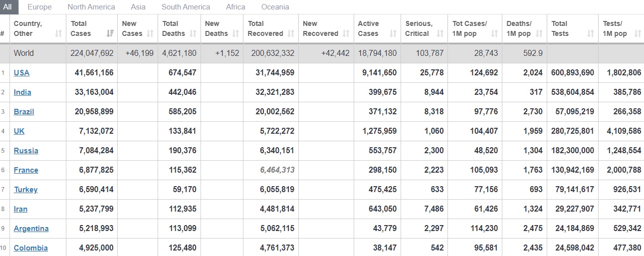Viewport: 644px width, 256px height.
Task: Select Iran serious critical 7,486
Action: click(434, 209)
